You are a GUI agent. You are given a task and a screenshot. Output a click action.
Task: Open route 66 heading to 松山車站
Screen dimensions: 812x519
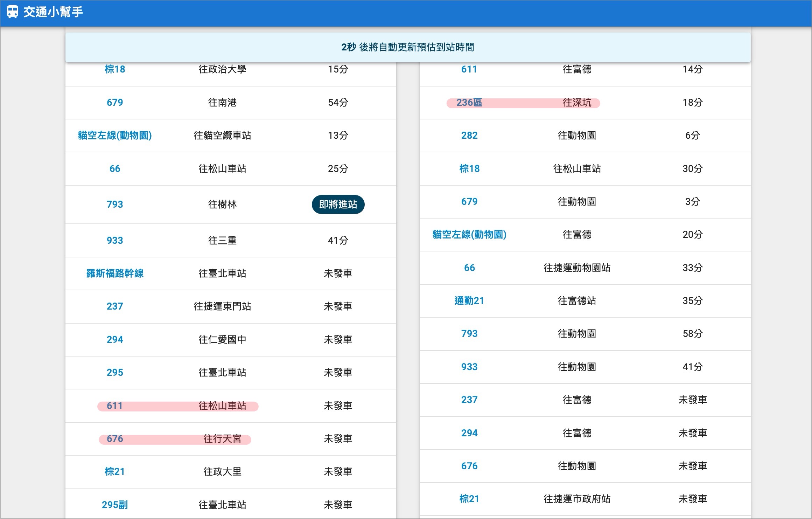[115, 169]
